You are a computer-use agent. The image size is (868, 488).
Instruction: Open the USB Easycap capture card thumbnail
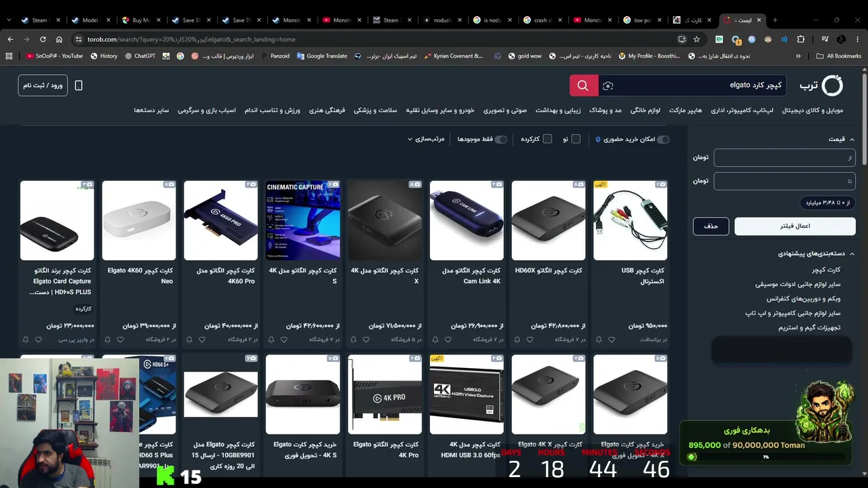[630, 220]
